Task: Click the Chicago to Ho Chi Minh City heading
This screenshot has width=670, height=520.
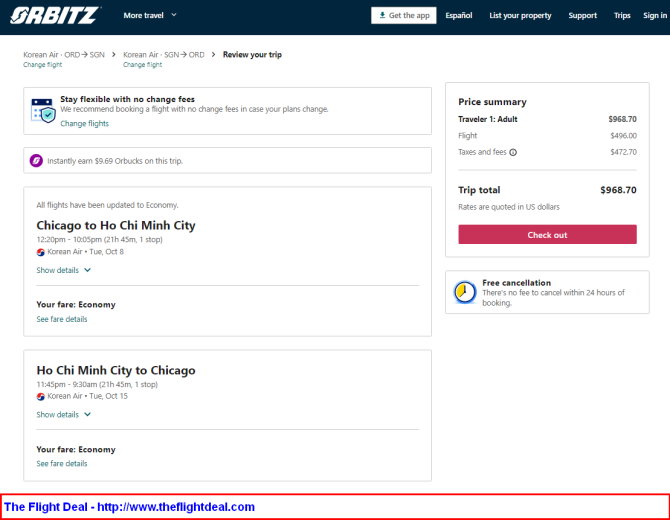Action: coord(116,225)
